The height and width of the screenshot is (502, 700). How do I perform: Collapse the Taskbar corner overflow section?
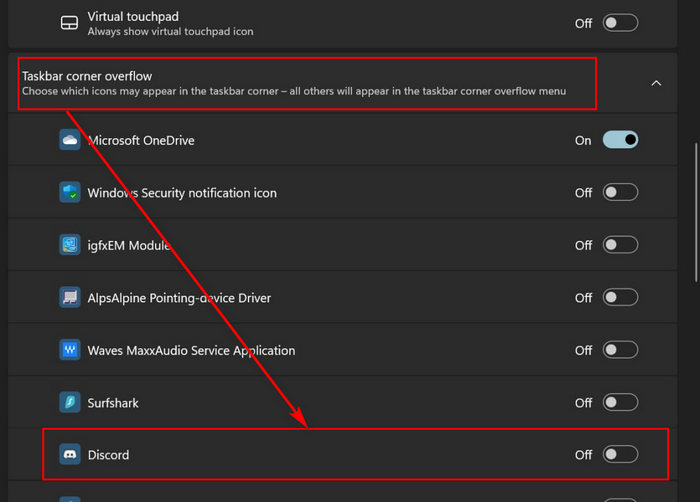(x=656, y=83)
